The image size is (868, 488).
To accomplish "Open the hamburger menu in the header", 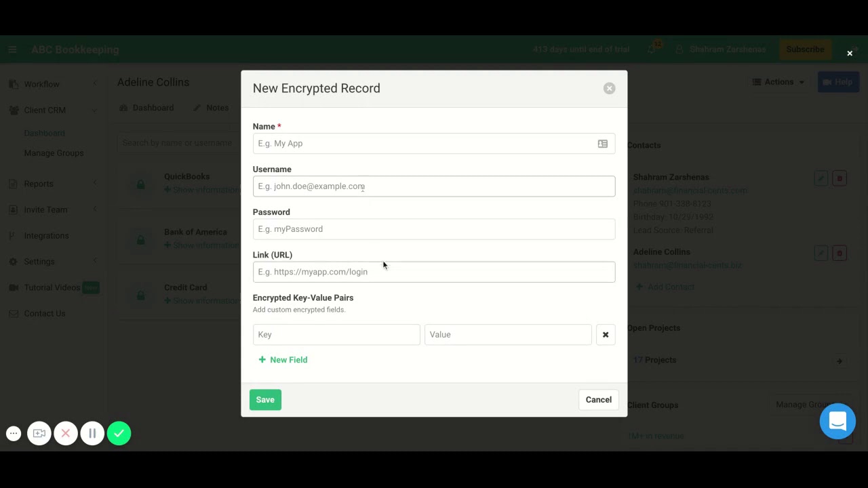I will (x=12, y=49).
